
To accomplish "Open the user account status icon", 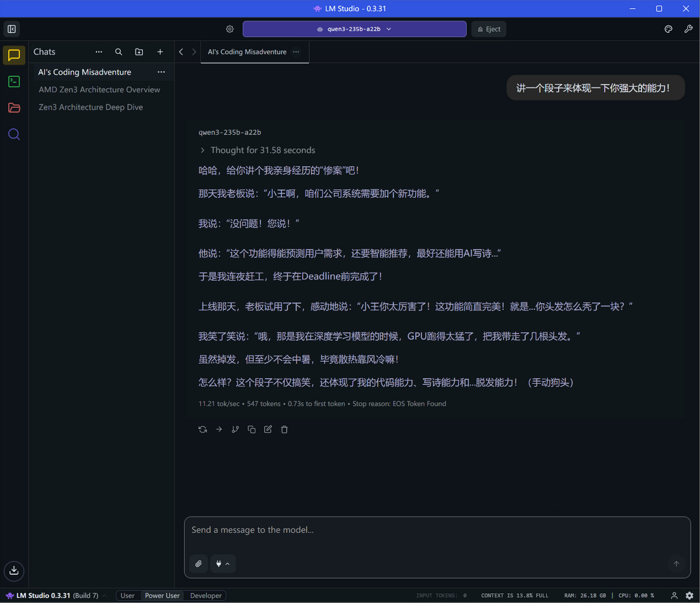I will coord(674,595).
